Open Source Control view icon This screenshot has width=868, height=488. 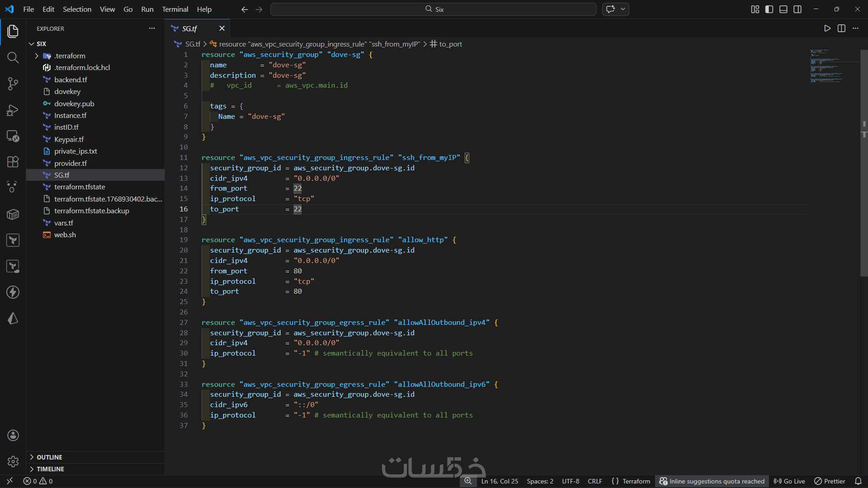click(x=13, y=84)
